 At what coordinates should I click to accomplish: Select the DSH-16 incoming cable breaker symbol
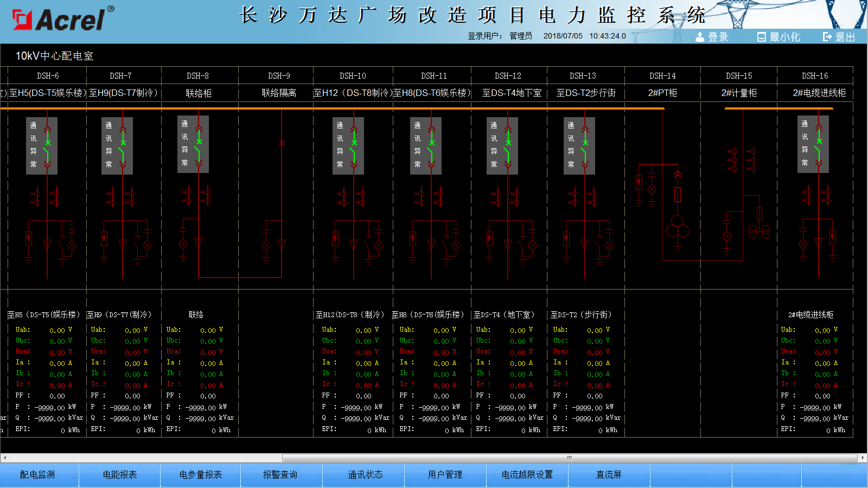[x=819, y=145]
